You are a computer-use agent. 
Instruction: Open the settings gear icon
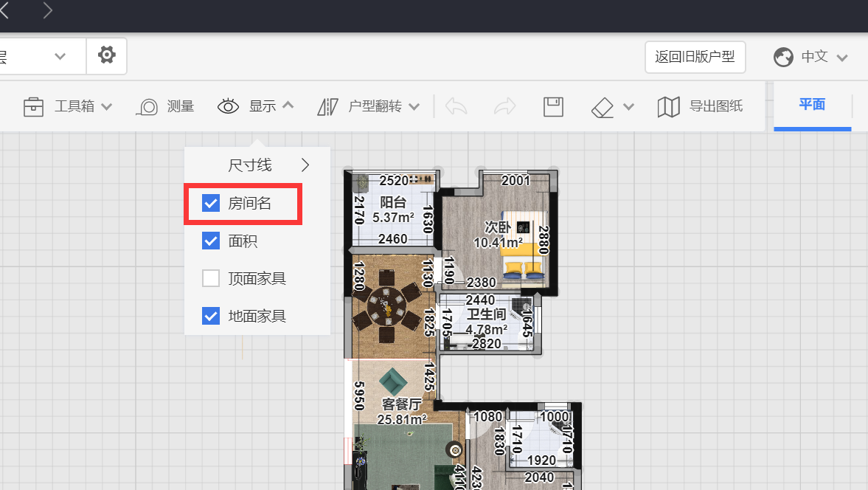click(107, 55)
